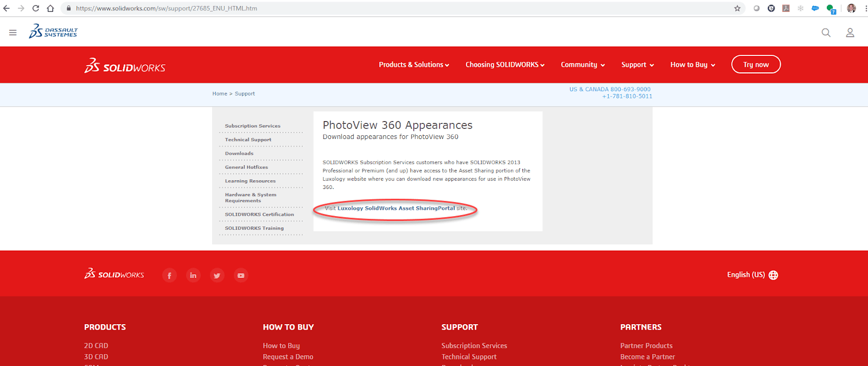Screen dimensions: 868x366
Task: Open the hamburger menu on Dassault header
Action: (x=13, y=33)
